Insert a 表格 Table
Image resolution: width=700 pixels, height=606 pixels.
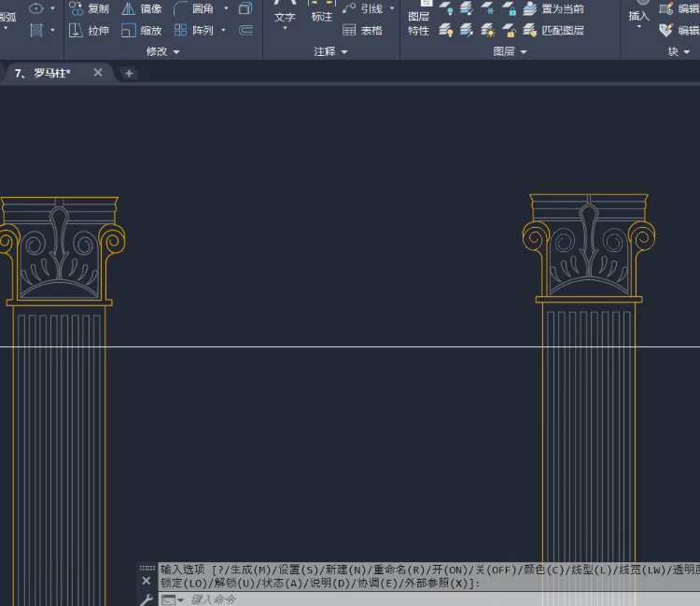pos(362,31)
